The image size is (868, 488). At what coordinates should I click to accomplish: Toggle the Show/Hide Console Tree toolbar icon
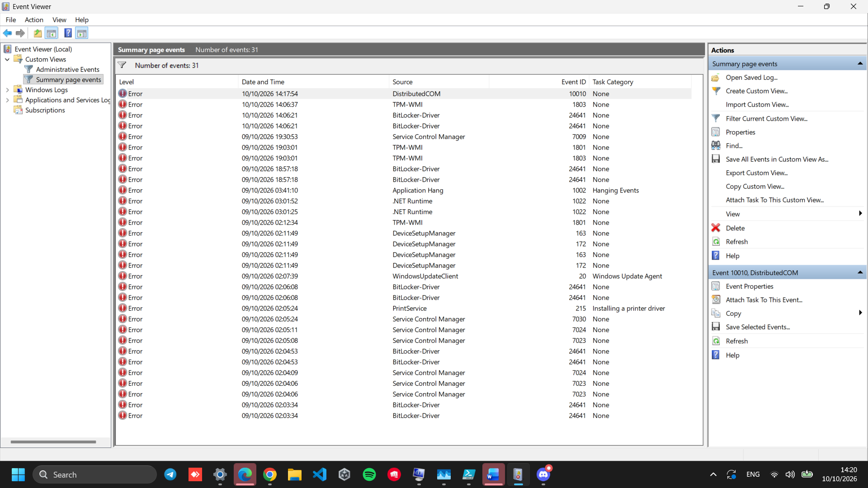pos(52,33)
